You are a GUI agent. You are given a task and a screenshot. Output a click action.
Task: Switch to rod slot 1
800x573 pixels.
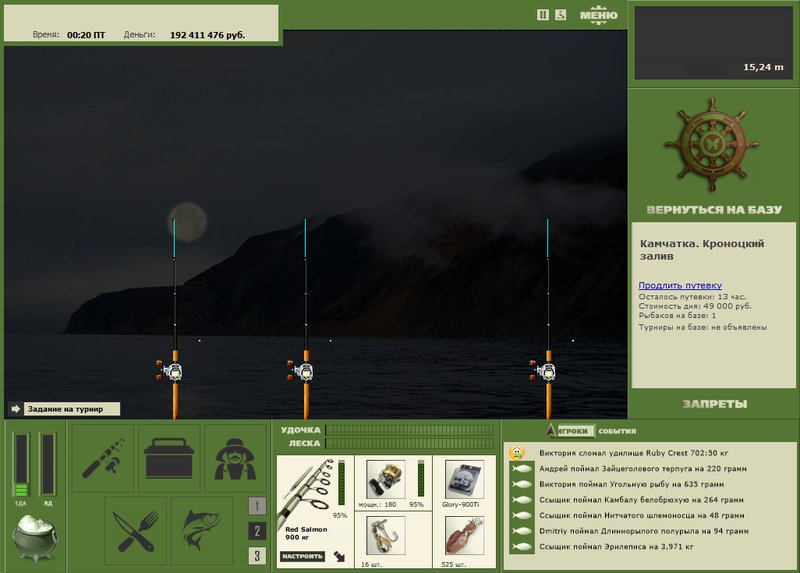tap(257, 506)
